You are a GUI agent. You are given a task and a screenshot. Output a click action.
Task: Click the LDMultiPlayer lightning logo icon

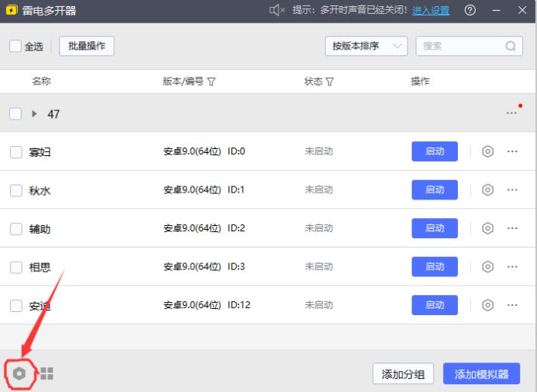[x=12, y=10]
